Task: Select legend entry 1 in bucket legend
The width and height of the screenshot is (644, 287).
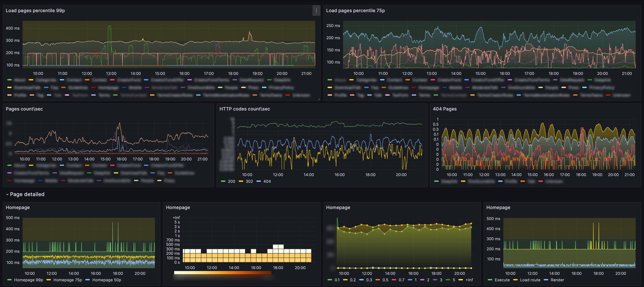Action: tap(416, 280)
